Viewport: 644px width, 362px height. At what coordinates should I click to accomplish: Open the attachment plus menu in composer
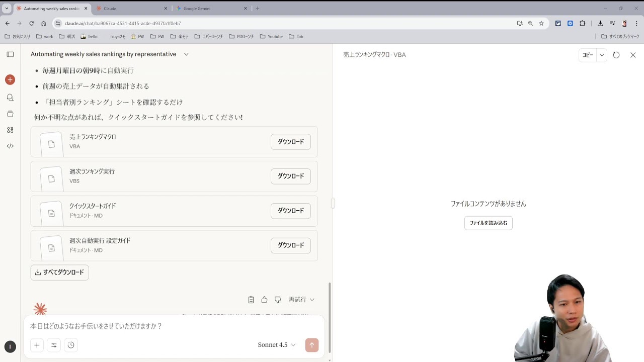coord(37,345)
